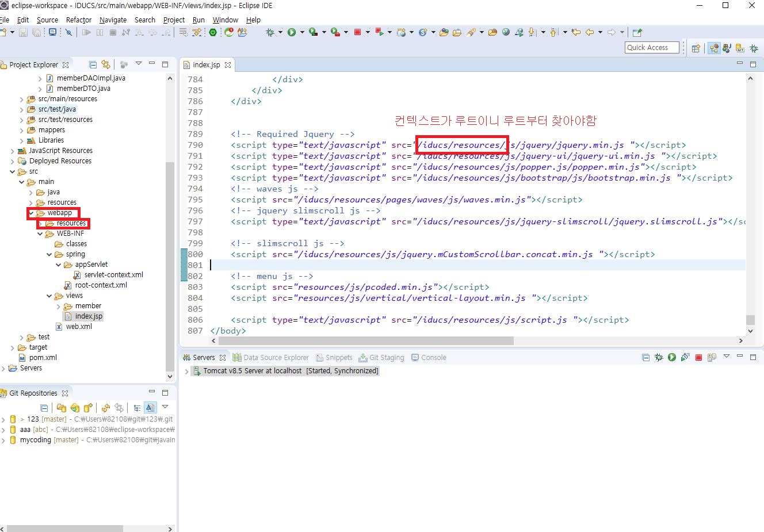764x532 pixels.
Task: Select memberDTO.java in the tree
Action: [x=78, y=89]
